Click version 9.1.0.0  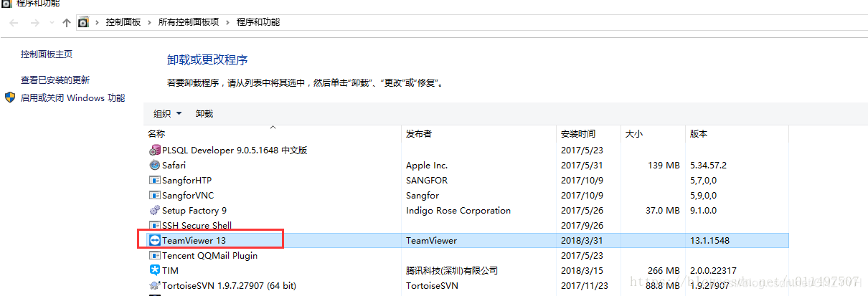703,211
